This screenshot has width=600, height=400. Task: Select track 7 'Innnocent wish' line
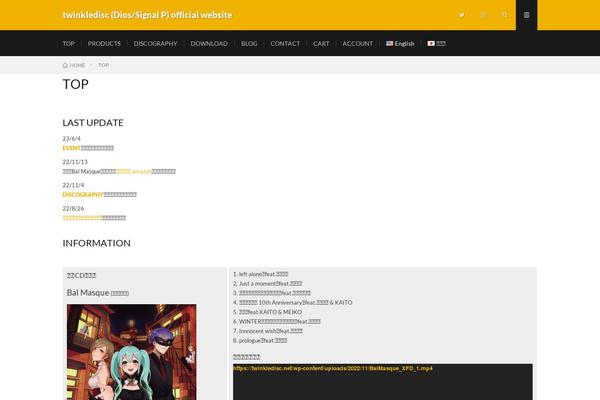pyautogui.click(x=268, y=331)
